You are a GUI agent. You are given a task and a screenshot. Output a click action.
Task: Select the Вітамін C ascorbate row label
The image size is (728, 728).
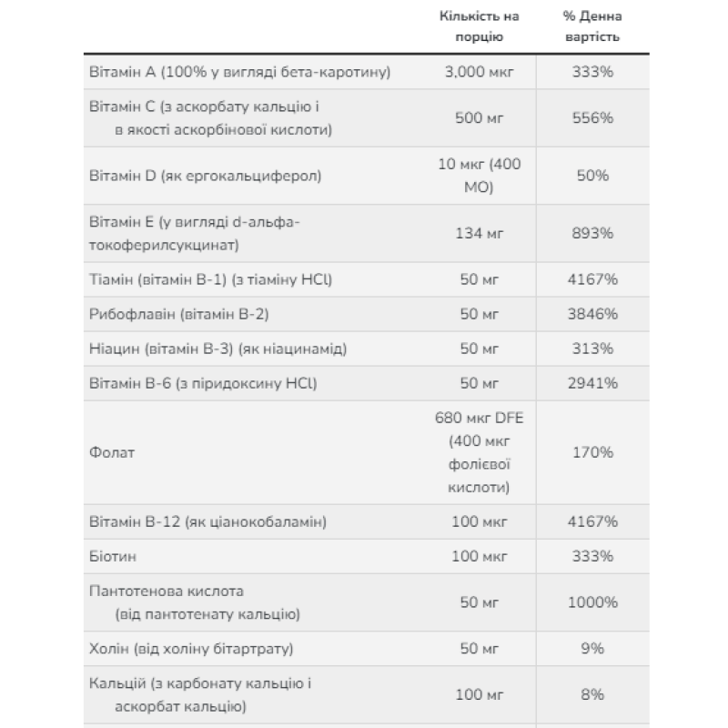coord(210,118)
